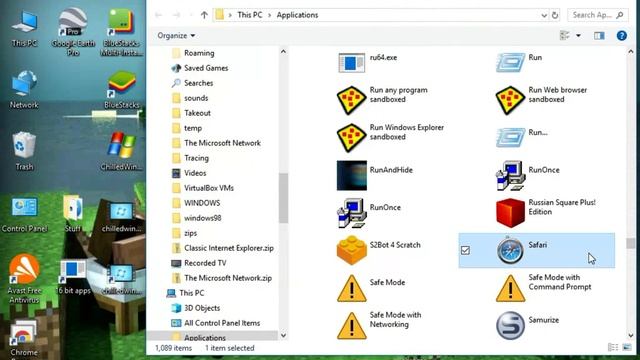Open the Organize dropdown menu

click(176, 36)
